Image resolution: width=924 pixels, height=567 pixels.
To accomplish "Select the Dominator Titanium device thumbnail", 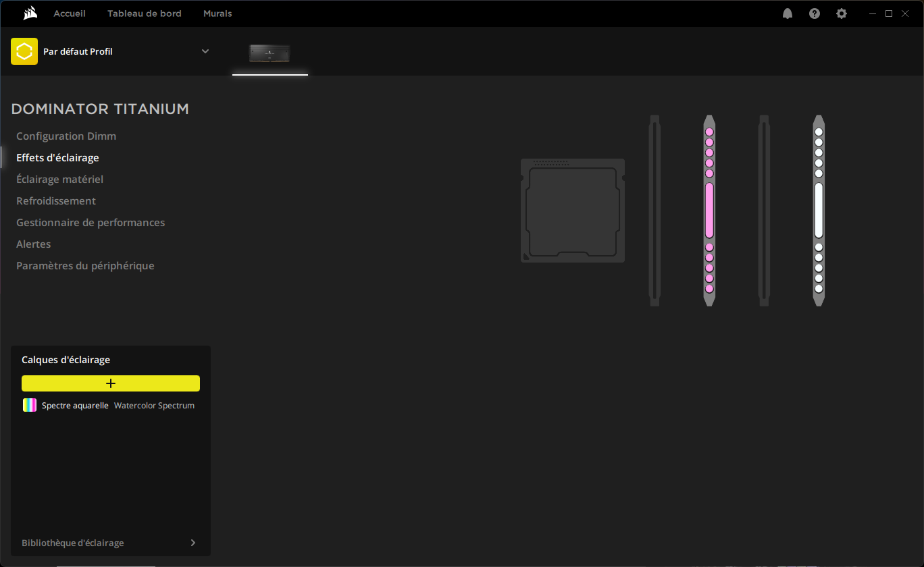I will click(x=269, y=53).
